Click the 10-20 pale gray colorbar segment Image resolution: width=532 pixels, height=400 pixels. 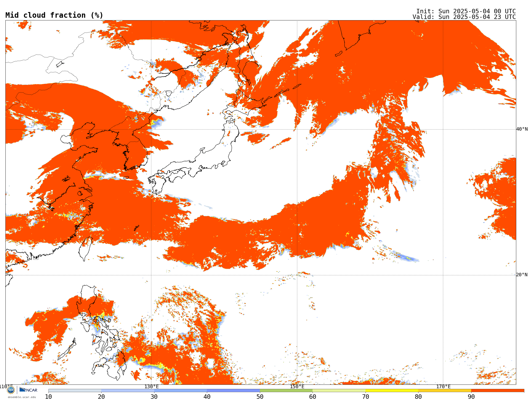coord(75,391)
